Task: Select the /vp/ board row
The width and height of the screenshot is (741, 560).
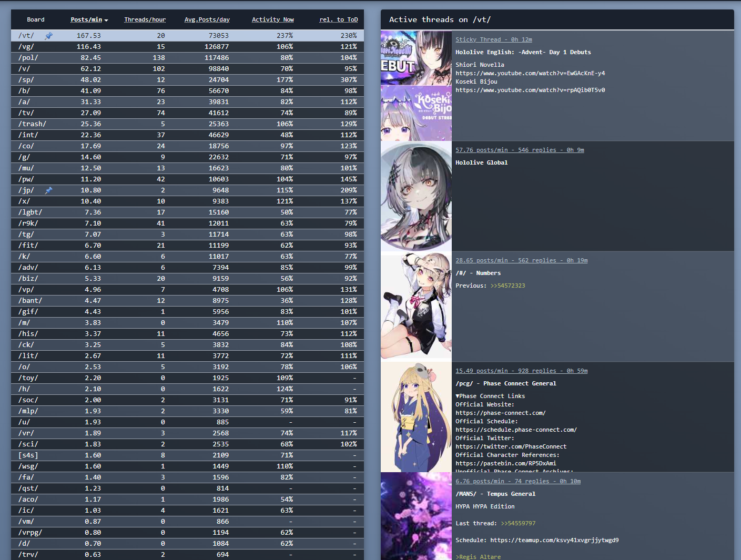Action: [187, 290]
